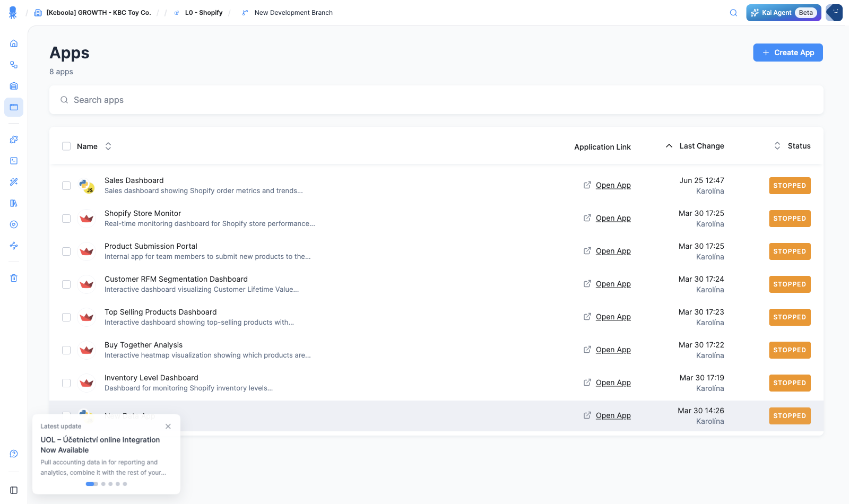Open the user avatar menu

point(834,13)
